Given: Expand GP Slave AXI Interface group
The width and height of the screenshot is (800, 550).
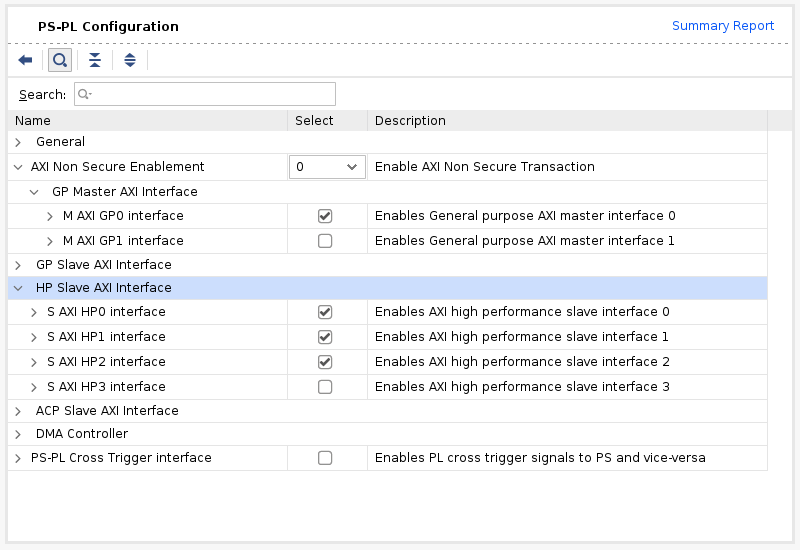Looking at the screenshot, I should click(18, 265).
